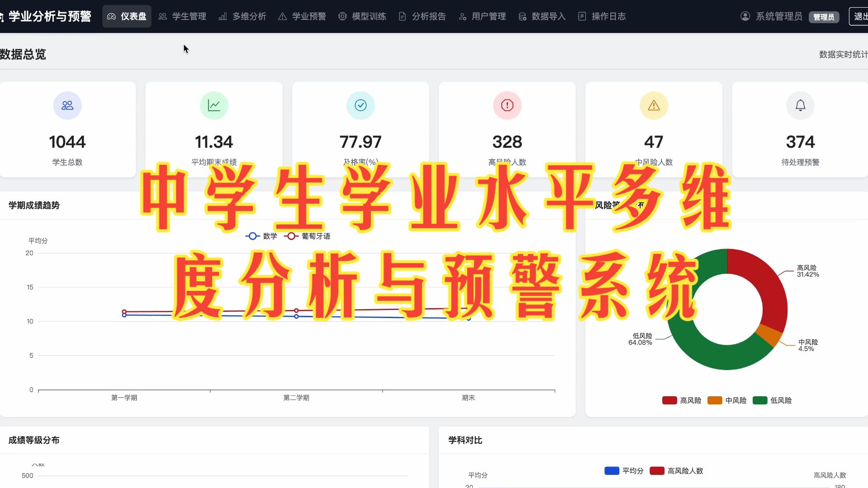Click the 管理员 role badge
This screenshot has height=488, width=868.
pos(824,17)
